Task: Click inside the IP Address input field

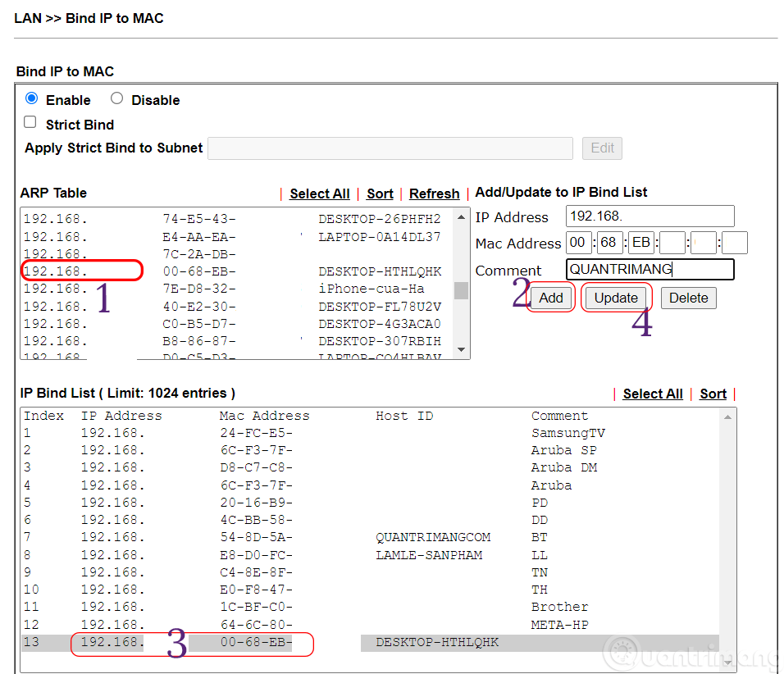Action: 648,216
